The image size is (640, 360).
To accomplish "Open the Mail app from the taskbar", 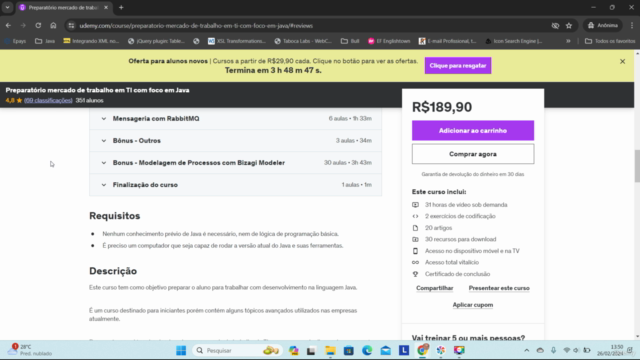I will point(385,350).
